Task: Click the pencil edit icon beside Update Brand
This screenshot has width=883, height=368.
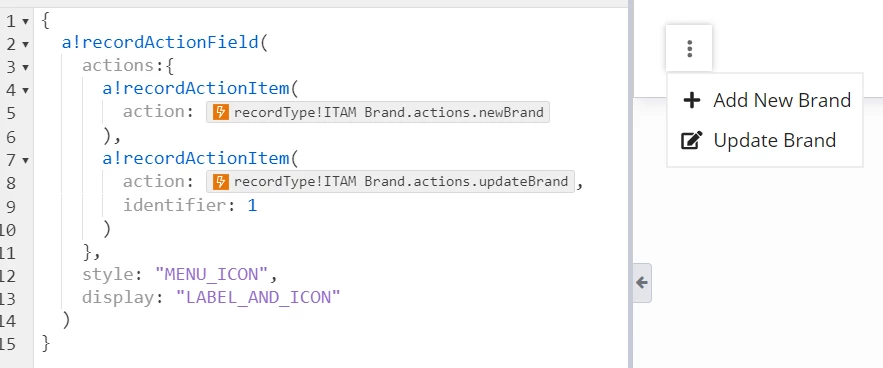Action: (692, 140)
